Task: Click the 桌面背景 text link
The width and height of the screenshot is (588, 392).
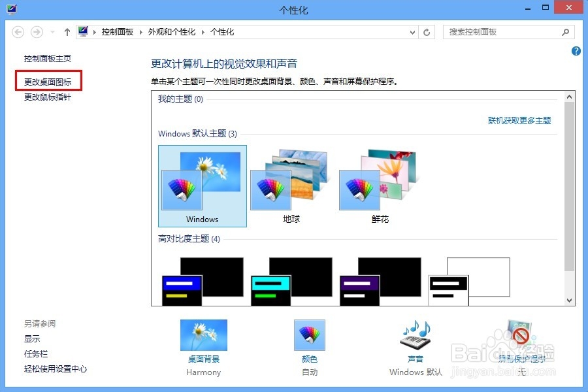Action: (204, 359)
